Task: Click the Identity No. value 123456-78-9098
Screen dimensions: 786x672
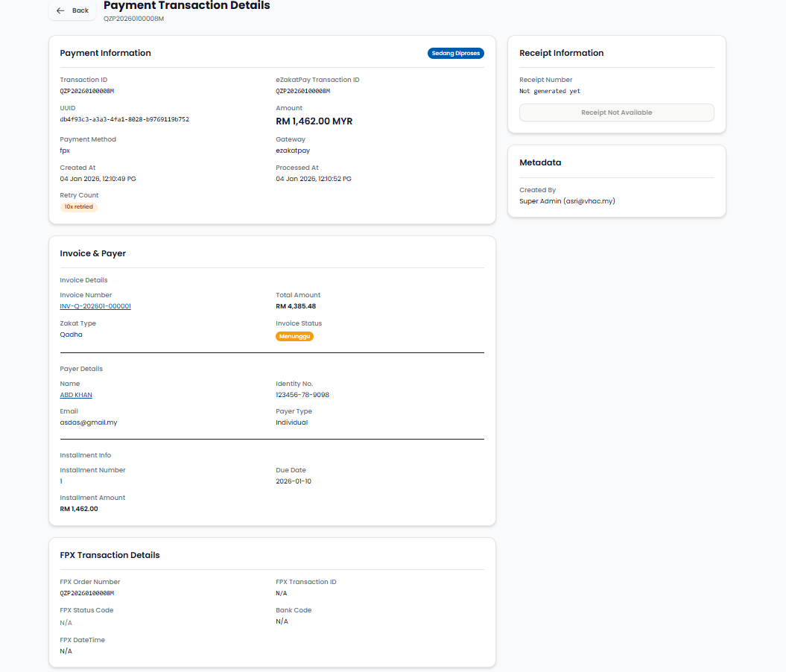Action: click(302, 395)
